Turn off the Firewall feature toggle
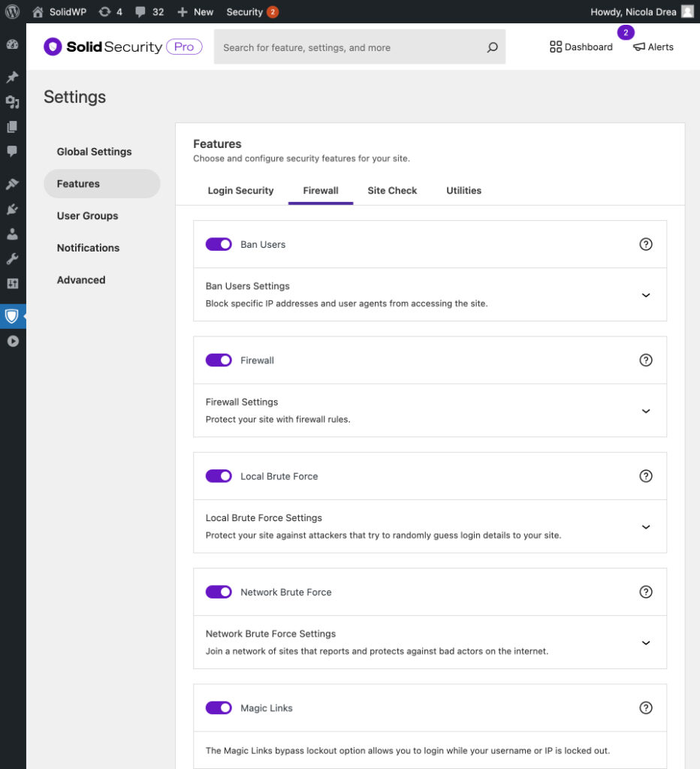 click(219, 360)
